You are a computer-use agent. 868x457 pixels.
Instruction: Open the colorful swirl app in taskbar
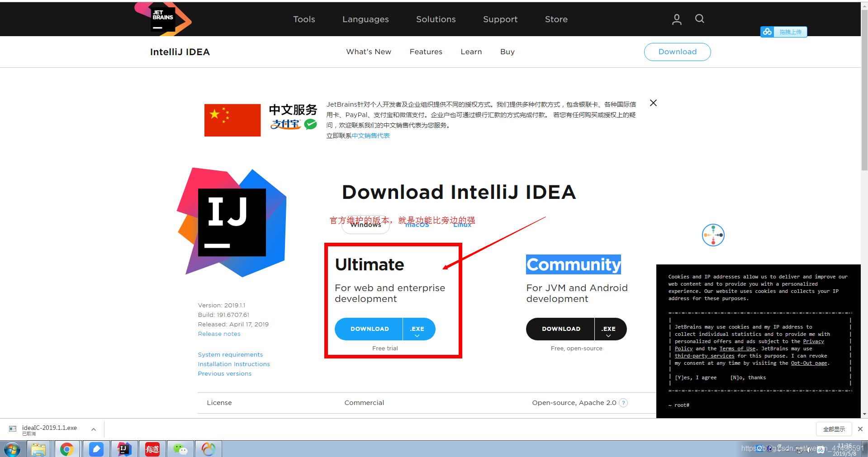point(209,449)
